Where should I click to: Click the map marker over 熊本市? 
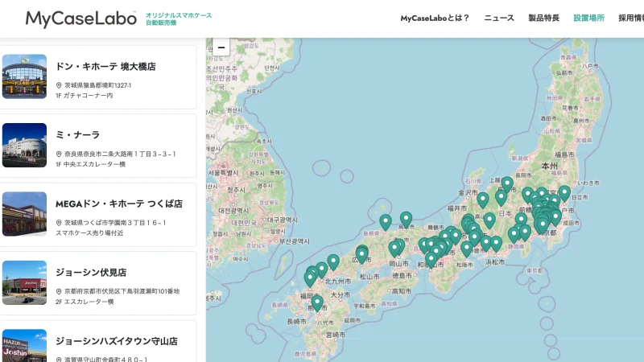pyautogui.click(x=317, y=303)
